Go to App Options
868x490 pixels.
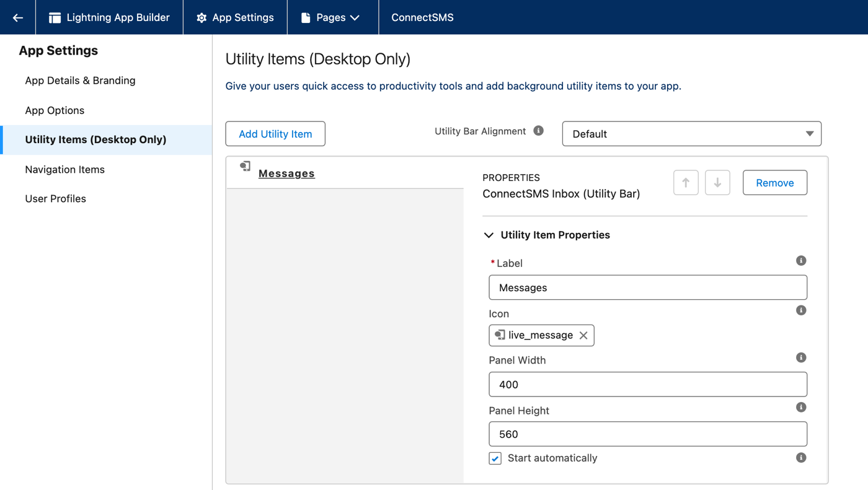tap(55, 110)
